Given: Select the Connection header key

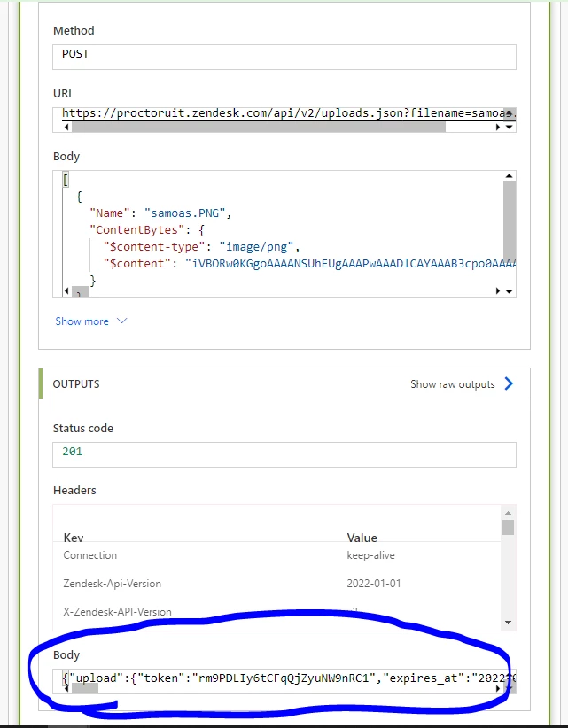Looking at the screenshot, I should (x=90, y=555).
